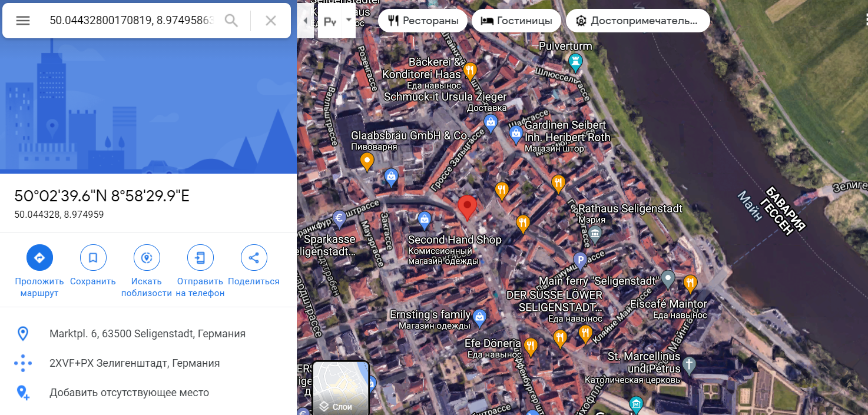Viewport: 868px width, 415px height.
Task: Click the Second Hand Shop shopping pin
Action: (424, 221)
